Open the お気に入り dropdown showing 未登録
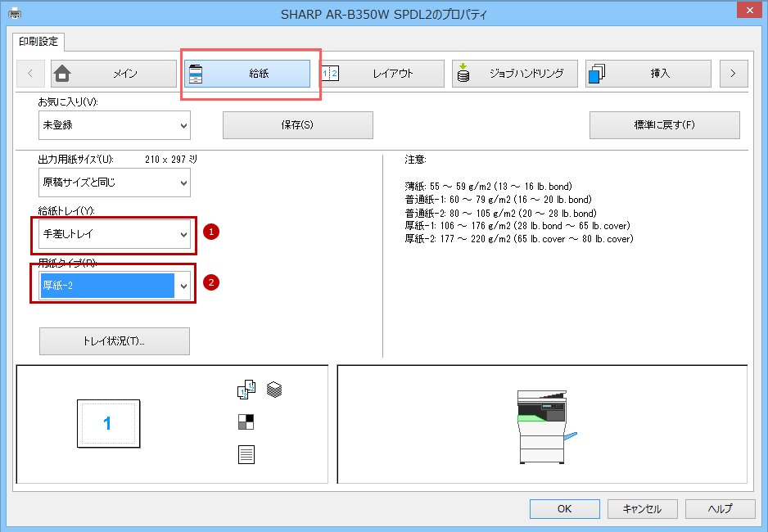The image size is (768, 532). (x=115, y=125)
